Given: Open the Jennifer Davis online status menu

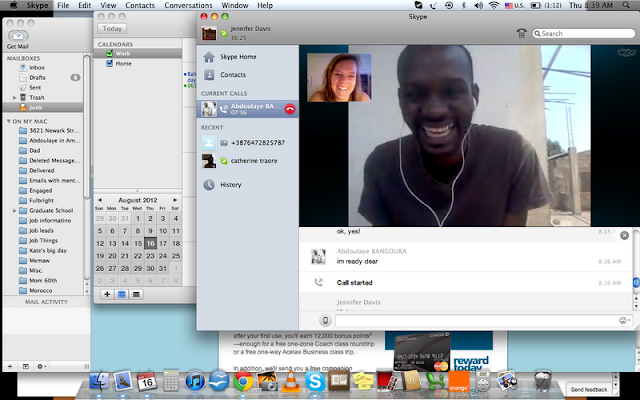Looking at the screenshot, I should point(224,33).
